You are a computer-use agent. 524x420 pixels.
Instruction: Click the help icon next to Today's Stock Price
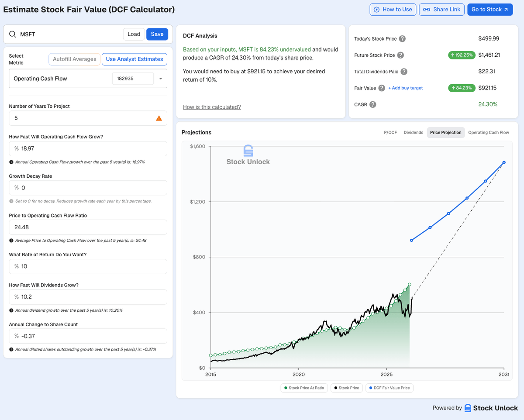[x=403, y=39]
